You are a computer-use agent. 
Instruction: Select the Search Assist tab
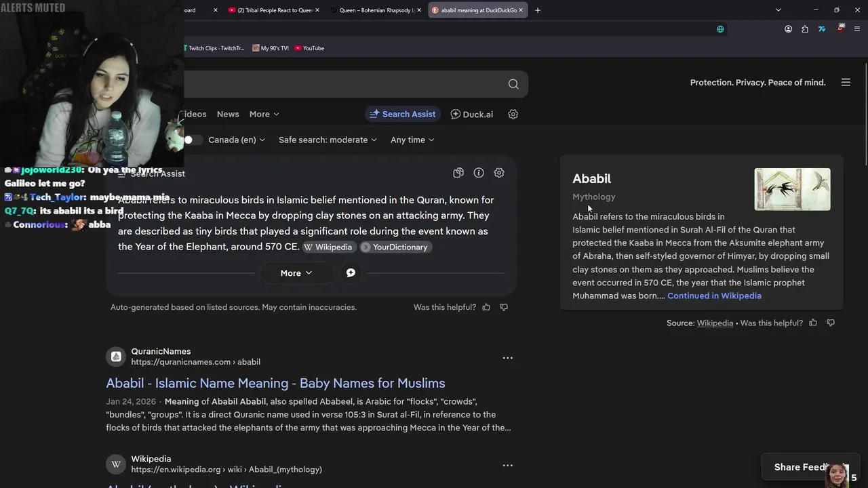pos(403,114)
